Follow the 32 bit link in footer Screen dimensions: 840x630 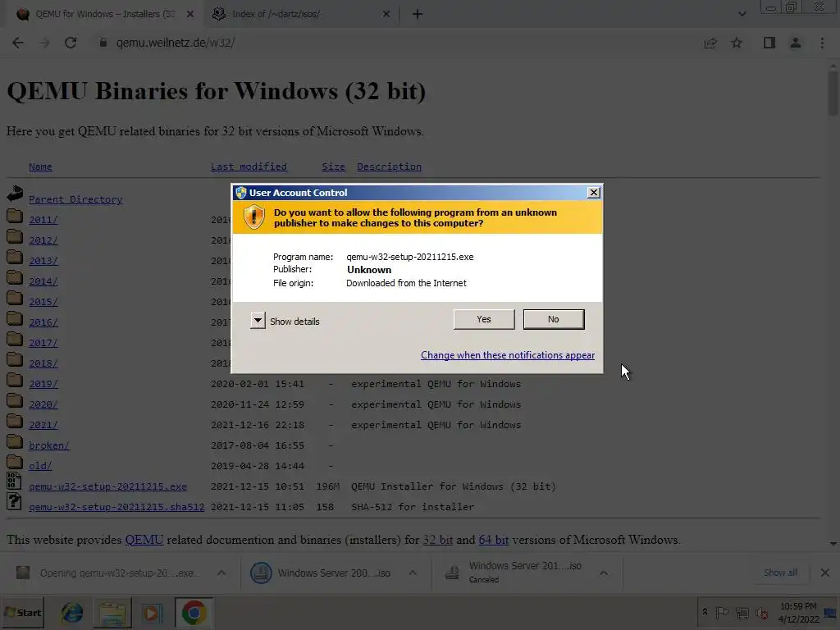pos(438,540)
